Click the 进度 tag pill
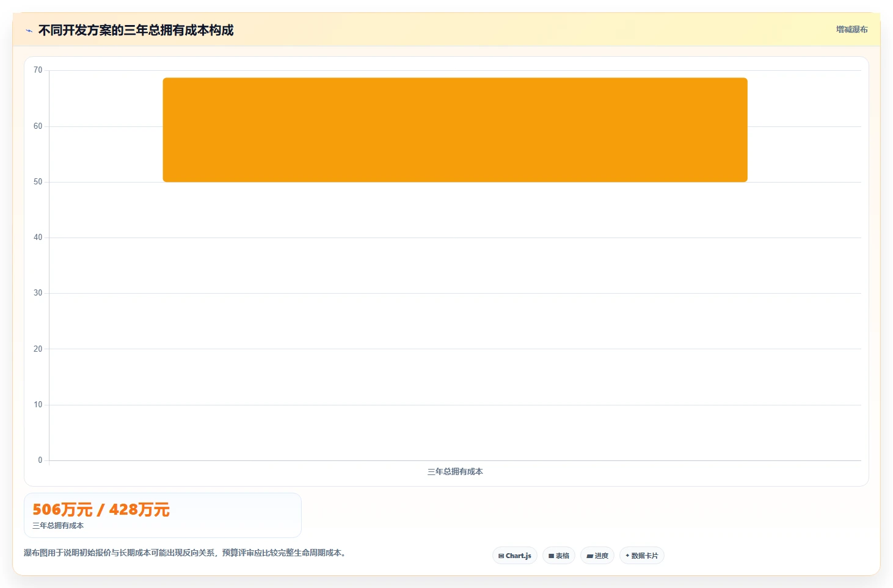The width and height of the screenshot is (893, 588). (x=597, y=556)
